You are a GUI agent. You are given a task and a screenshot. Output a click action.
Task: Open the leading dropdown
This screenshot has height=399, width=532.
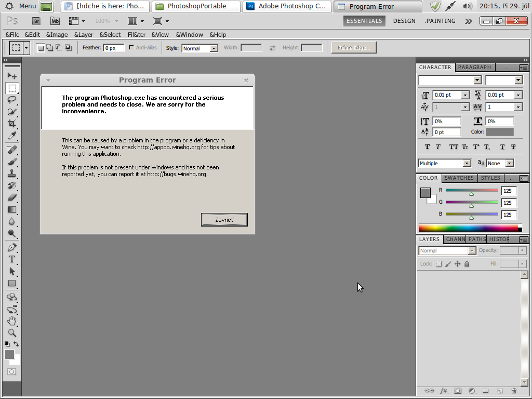518,96
